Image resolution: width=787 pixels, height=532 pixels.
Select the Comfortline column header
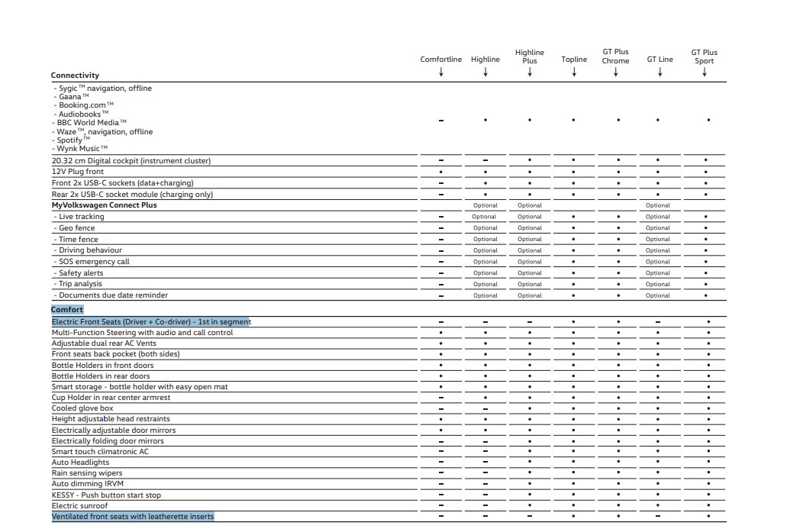(x=440, y=60)
